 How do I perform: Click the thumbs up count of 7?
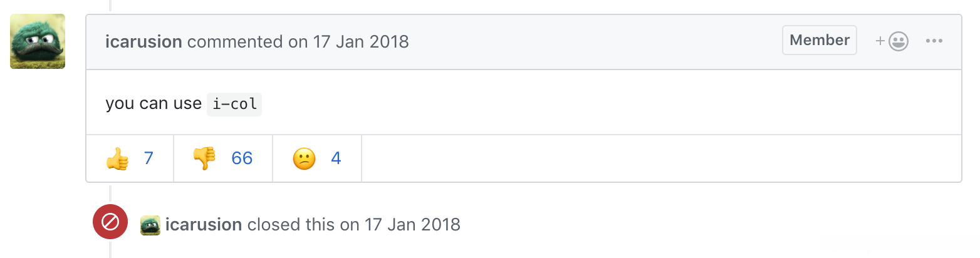coord(149,158)
